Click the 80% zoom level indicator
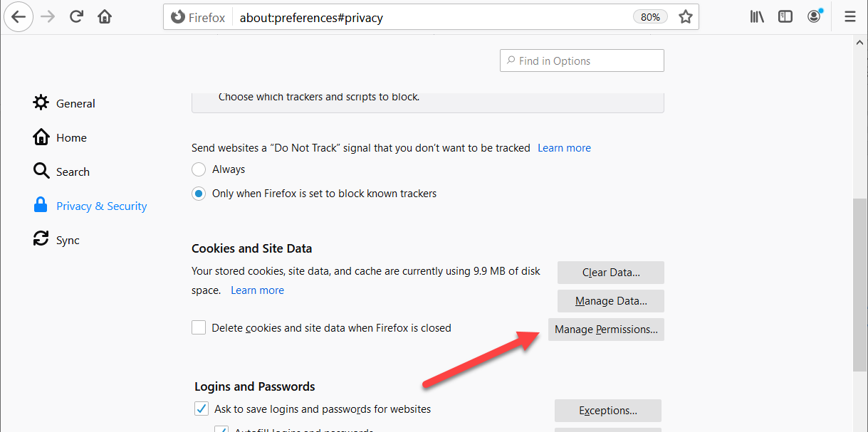This screenshot has height=432, width=868. (650, 17)
